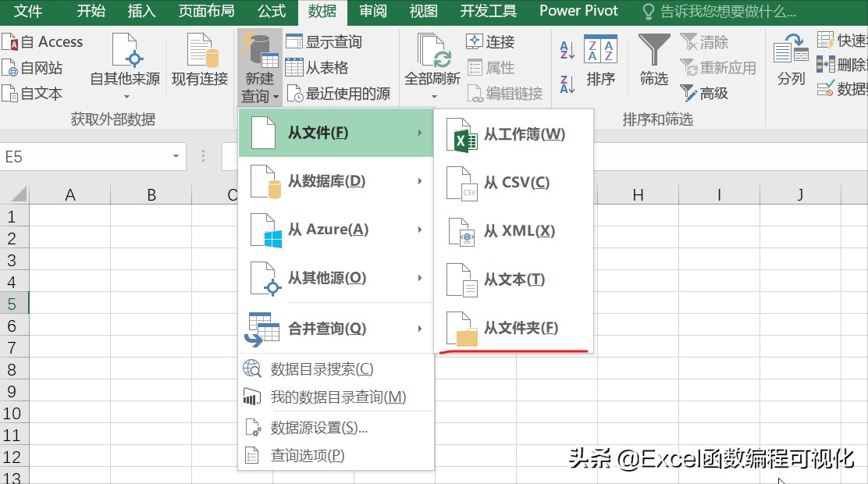Pick 从 CSV import option

[516, 183]
